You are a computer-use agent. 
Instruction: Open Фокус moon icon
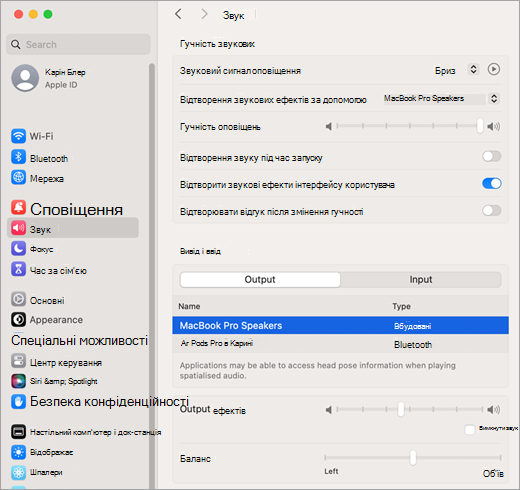18,249
